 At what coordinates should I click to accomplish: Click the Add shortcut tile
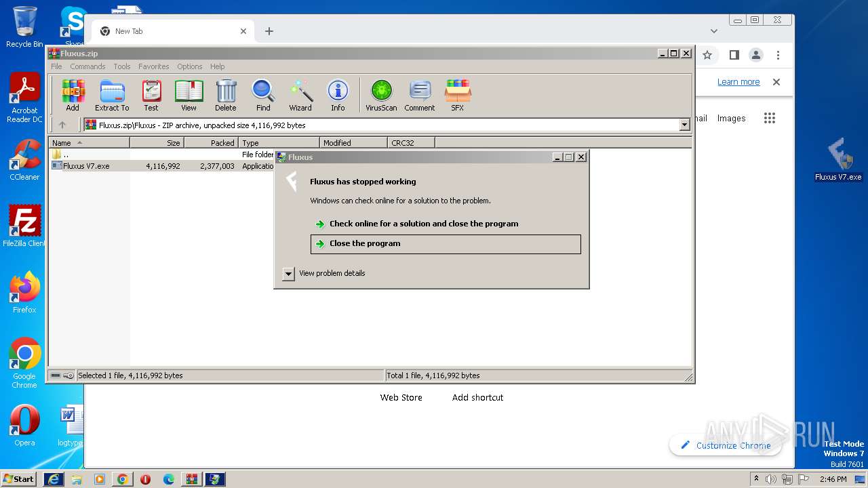coord(477,397)
